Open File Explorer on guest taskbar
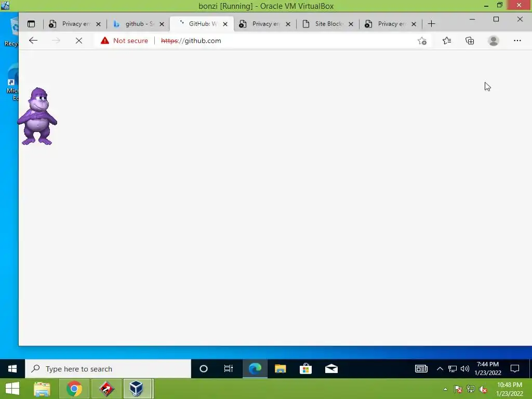Screen dimensions: 532x399 [x=280, y=369]
